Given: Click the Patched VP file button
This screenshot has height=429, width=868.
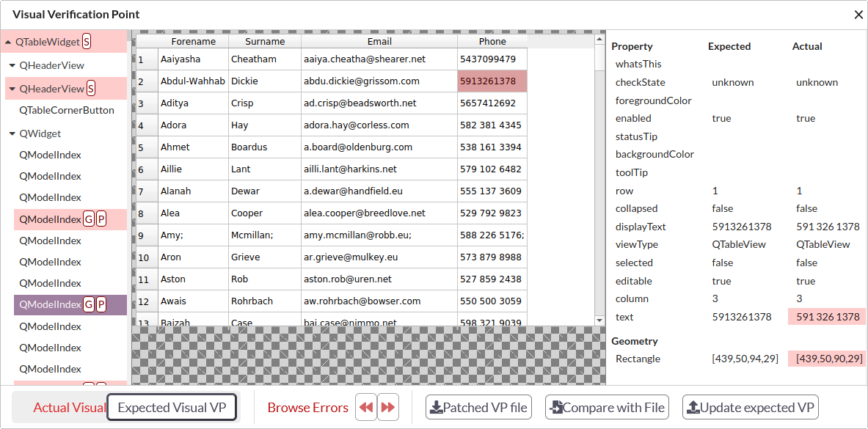Looking at the screenshot, I should point(478,408).
